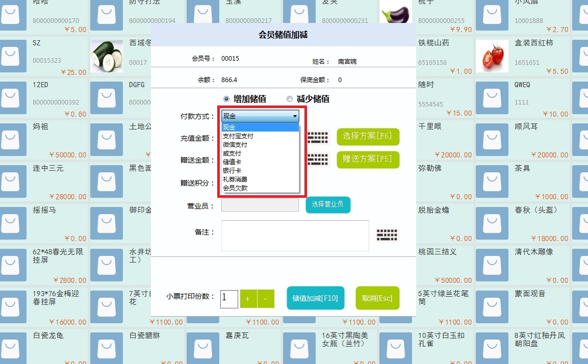This screenshot has height=364, width=588.
Task: Click the 西域冬瓜 melon product image
Action: 107,56
